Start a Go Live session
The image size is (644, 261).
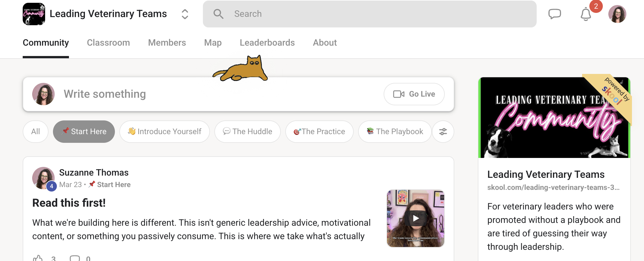414,94
